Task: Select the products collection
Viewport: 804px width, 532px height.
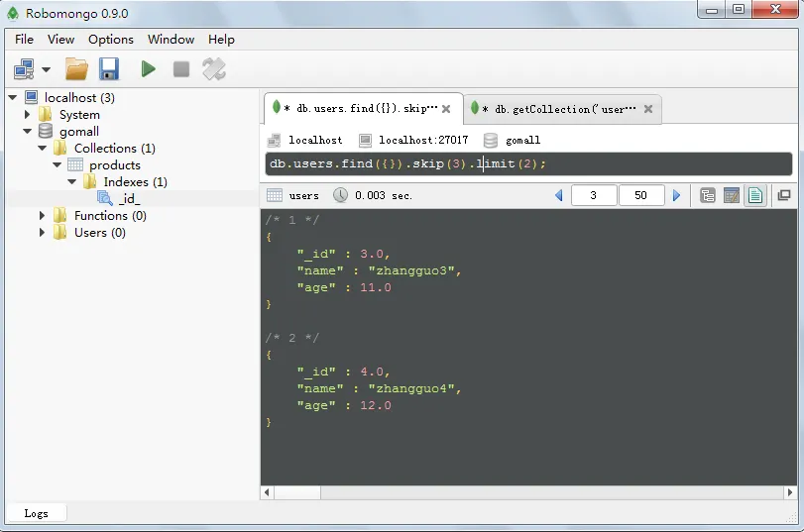Action: 115,165
